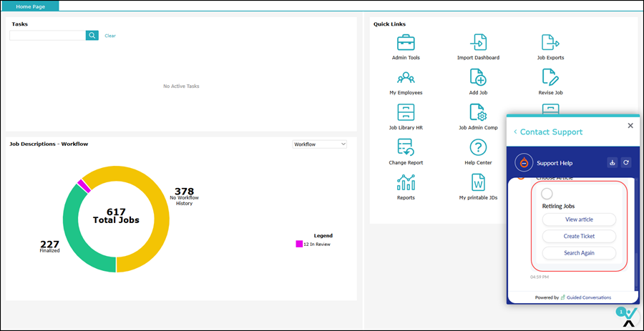Open the Change Report icon
644x331 pixels.
tap(406, 147)
